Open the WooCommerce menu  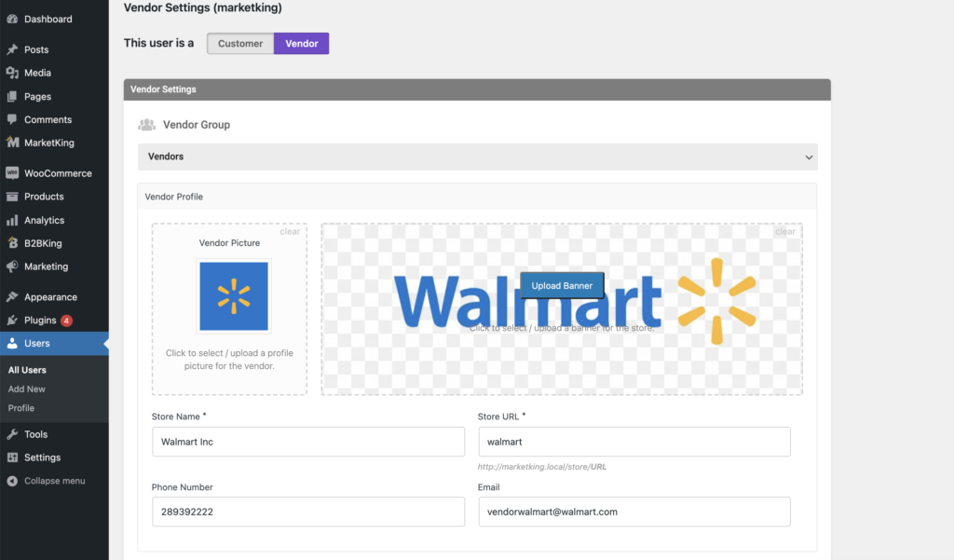click(58, 173)
